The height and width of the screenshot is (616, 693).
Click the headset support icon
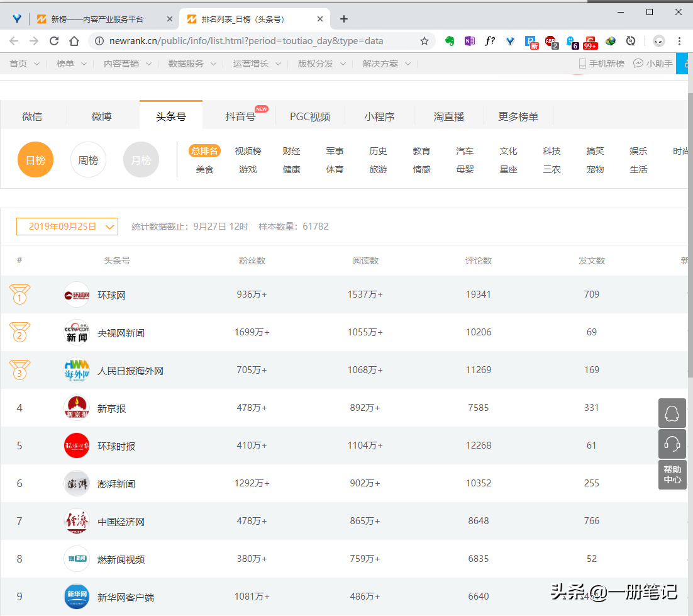click(x=672, y=444)
